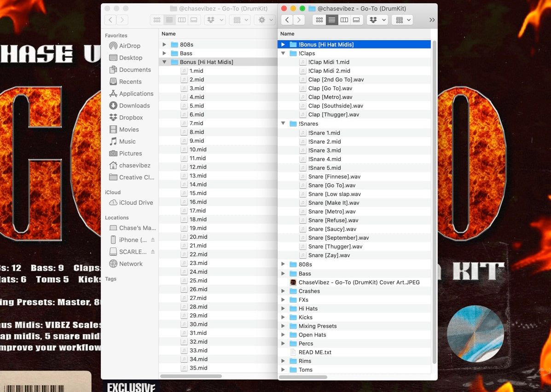
Task: Switch front window to icon view
Action: pyautogui.click(x=319, y=20)
